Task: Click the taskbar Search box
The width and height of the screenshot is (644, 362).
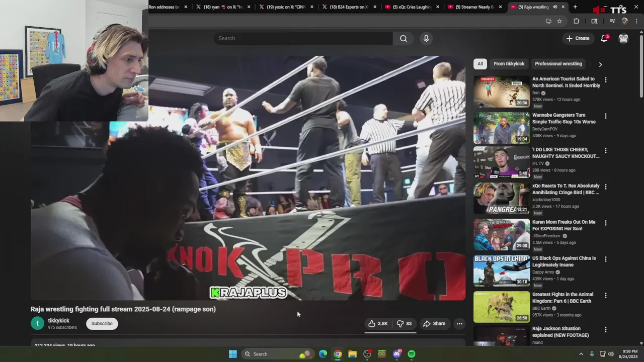Action: pos(277,354)
